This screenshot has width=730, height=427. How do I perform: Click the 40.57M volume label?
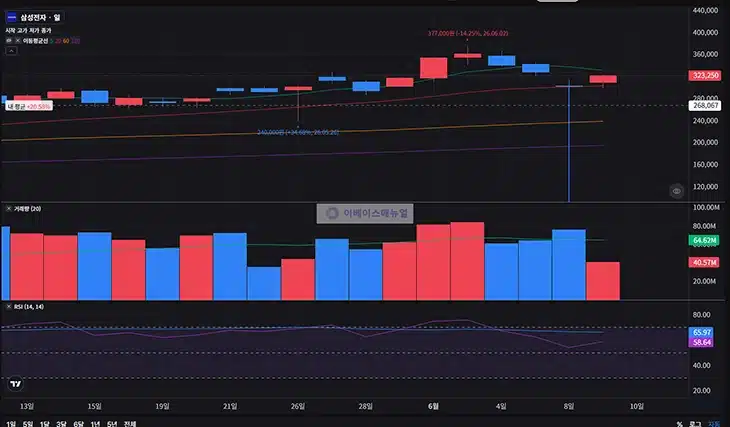[x=703, y=263]
